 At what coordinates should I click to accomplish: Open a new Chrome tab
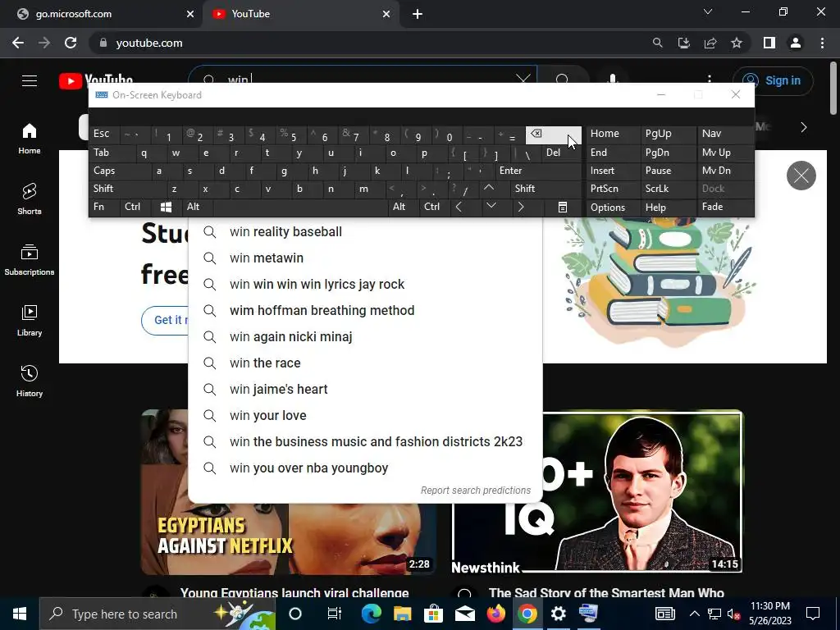[x=418, y=15]
